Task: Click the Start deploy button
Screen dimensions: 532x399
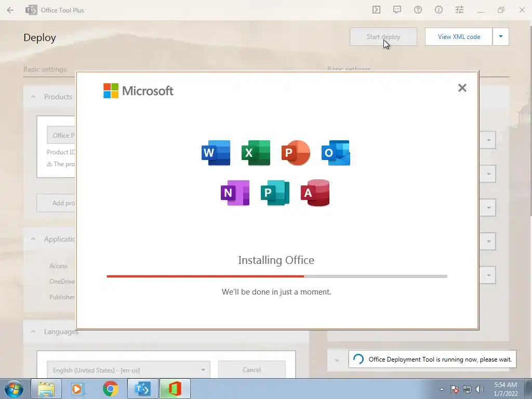Action: click(383, 37)
